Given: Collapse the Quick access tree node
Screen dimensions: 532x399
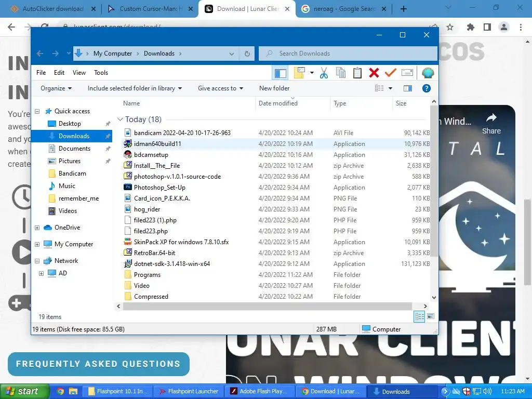Looking at the screenshot, I should [37, 111].
